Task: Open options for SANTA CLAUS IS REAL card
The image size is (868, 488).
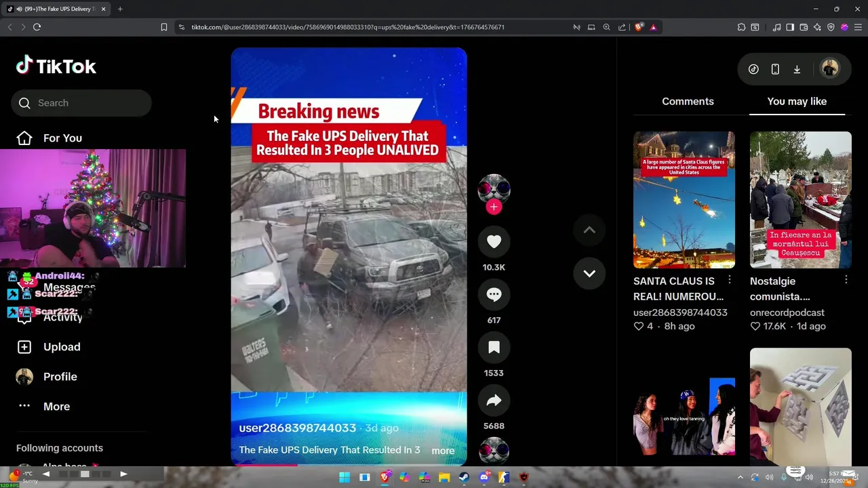Action: 730,280
